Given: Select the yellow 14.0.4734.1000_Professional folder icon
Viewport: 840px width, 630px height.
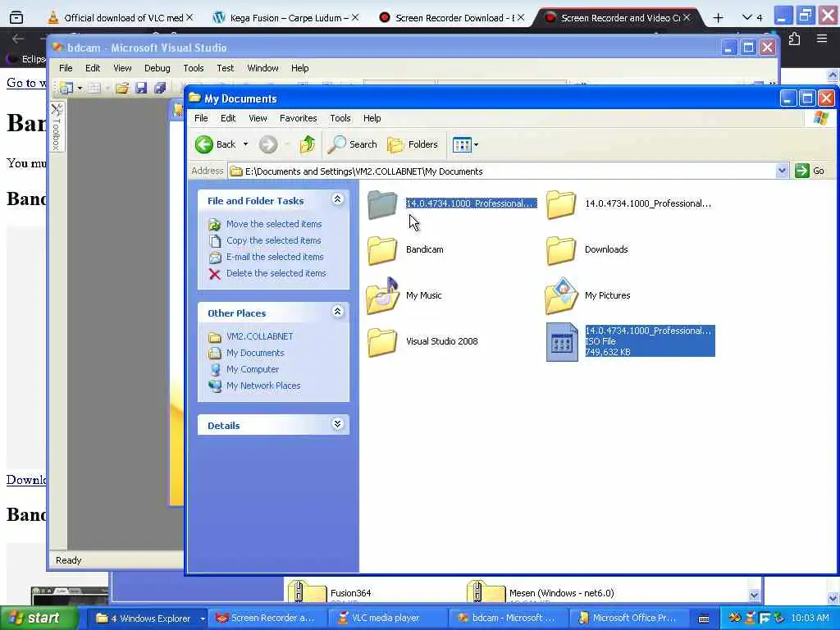Looking at the screenshot, I should (x=561, y=204).
